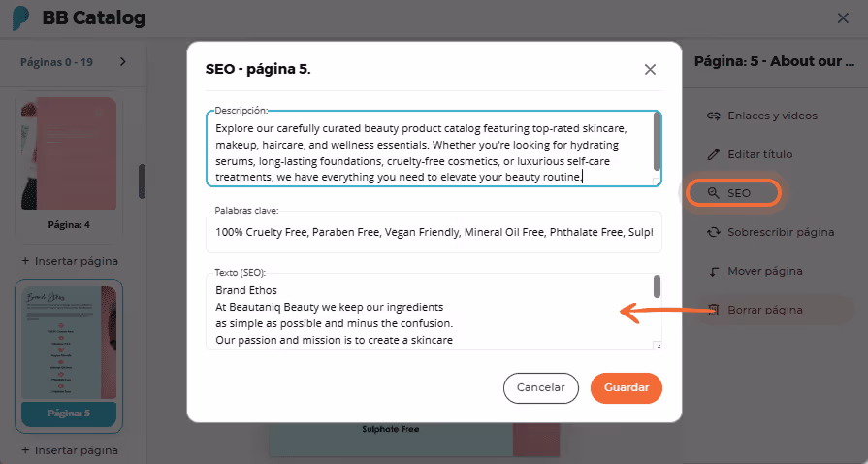The height and width of the screenshot is (464, 868).
Task: Click the Descripción text area
Action: click(x=434, y=149)
